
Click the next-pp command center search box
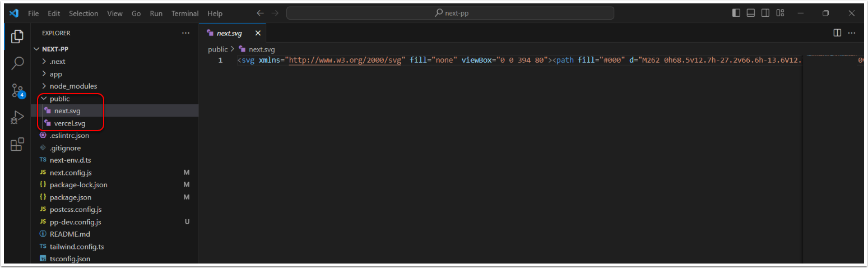pyautogui.click(x=450, y=13)
